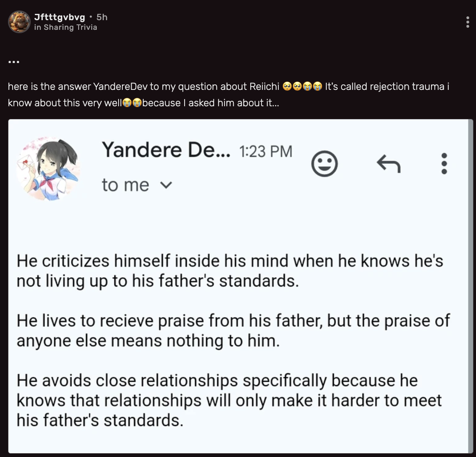Click the "to me" recipient label
The width and height of the screenshot is (476, 457).
click(125, 185)
